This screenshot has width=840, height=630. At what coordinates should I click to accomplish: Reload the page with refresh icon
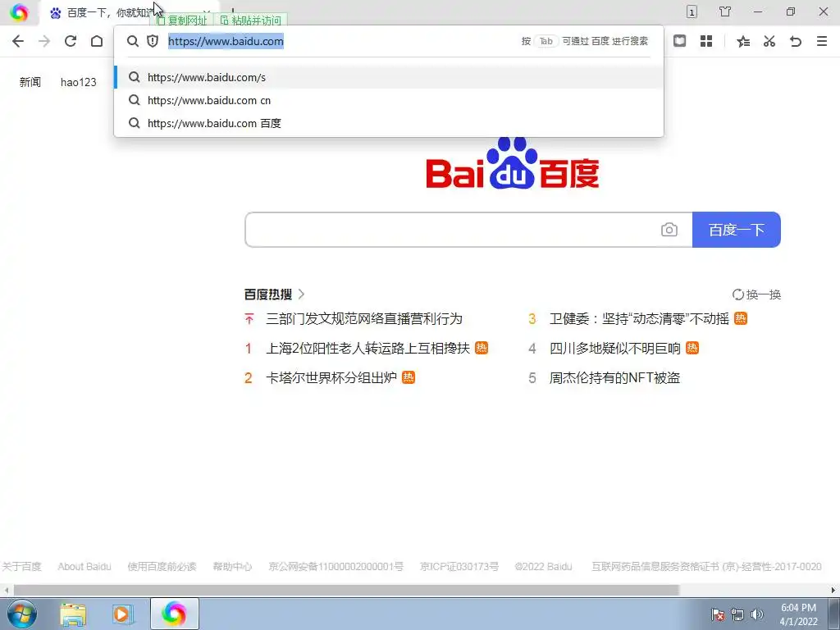[71, 41]
